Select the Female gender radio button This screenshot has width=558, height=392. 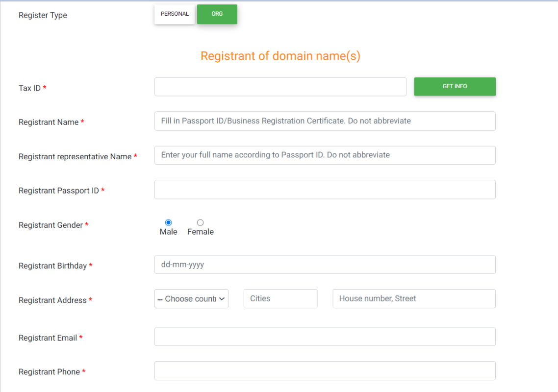tap(200, 222)
